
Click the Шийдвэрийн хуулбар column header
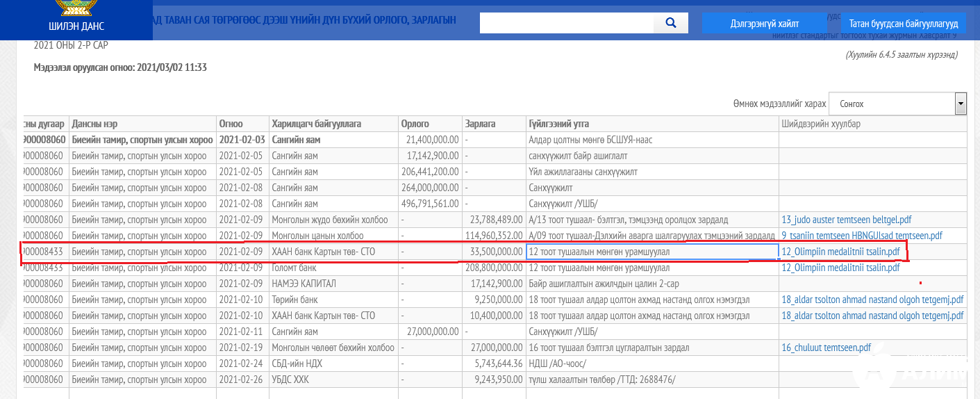(873, 124)
